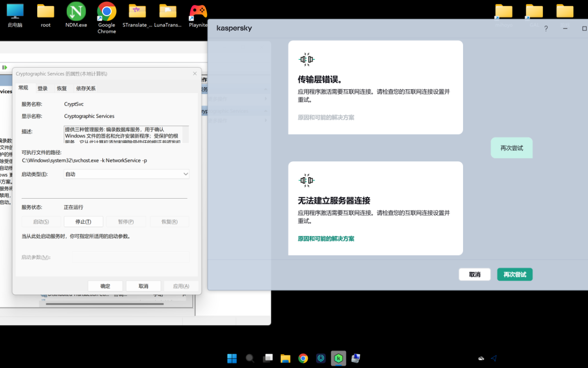
Task: Open 原因和可能的解决方案 under 传输层错误
Action: point(326,118)
